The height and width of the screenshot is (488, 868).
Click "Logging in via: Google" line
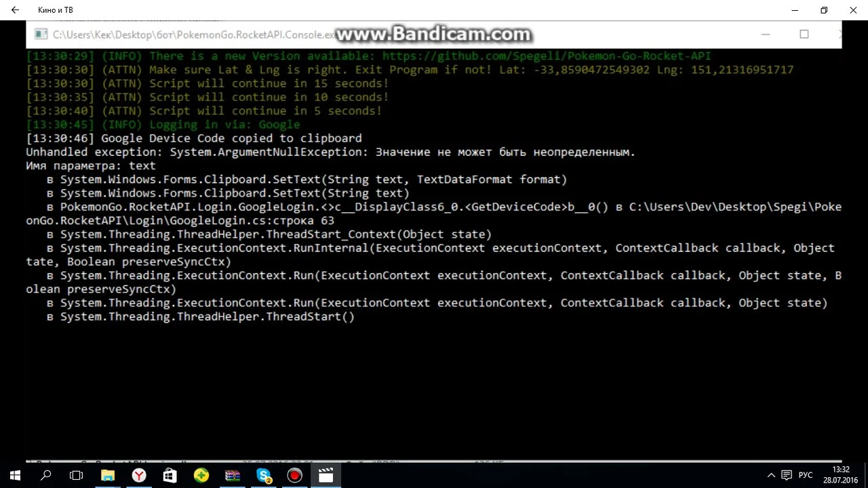coord(163,125)
